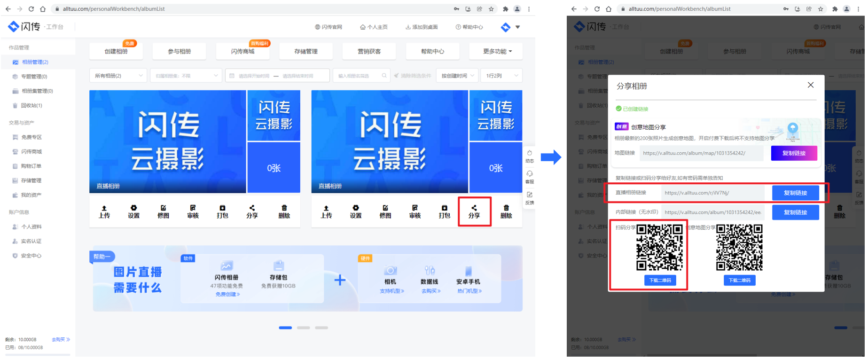868x359 pixels.
Task: Click home button in right browser window
Action: 609,9
